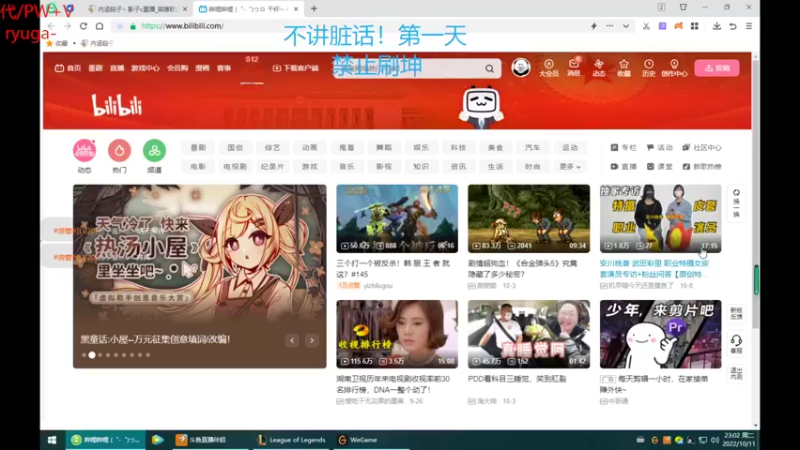800x450 pixels.
Task: Open the 少年,来剪片吧 ad thumbnail
Action: [x=660, y=334]
